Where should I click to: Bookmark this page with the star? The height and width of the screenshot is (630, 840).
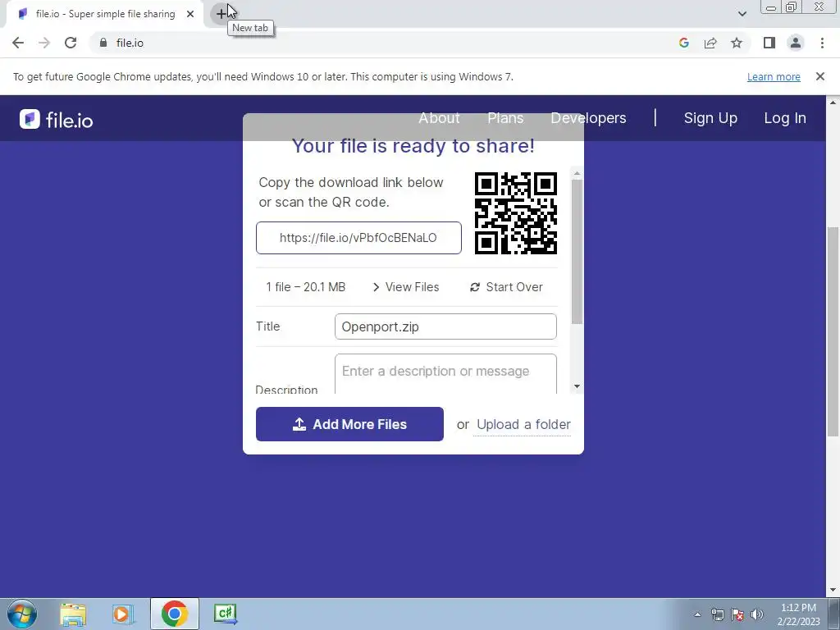pos(737,43)
